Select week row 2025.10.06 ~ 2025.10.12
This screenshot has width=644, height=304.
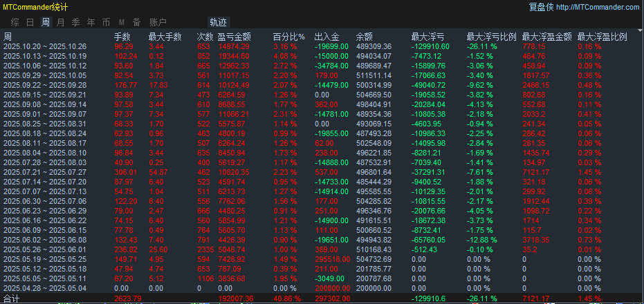[x=322, y=66]
